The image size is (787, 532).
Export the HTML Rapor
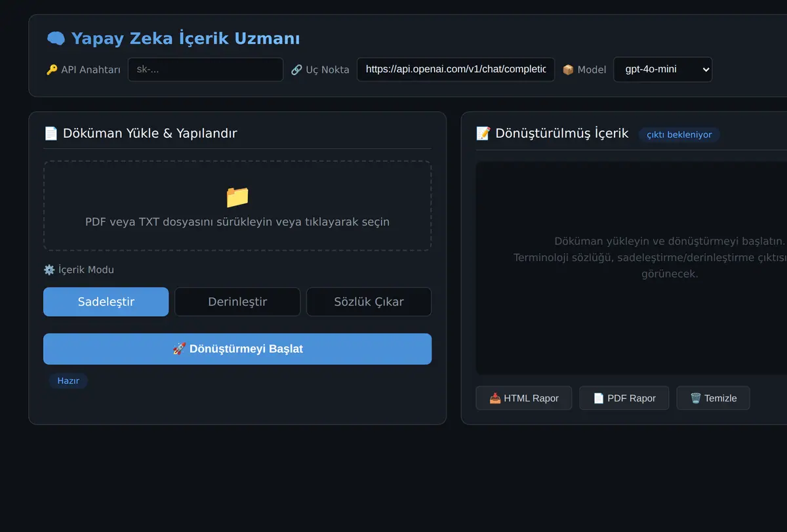point(524,398)
